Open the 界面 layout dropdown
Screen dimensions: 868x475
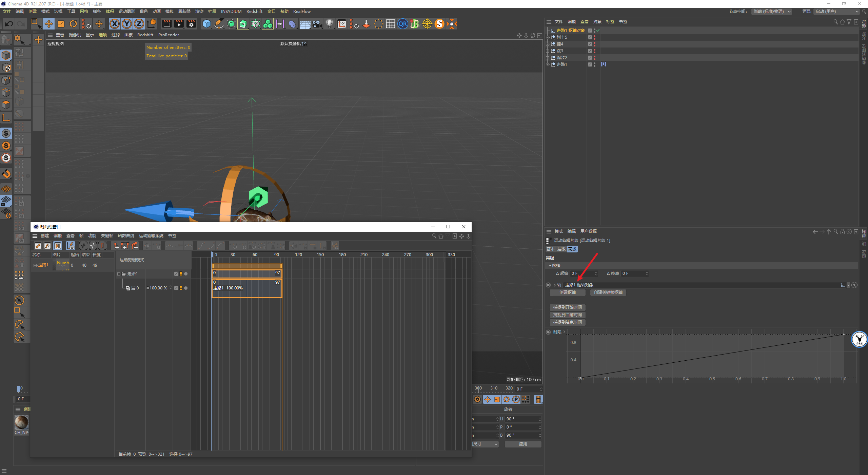click(x=836, y=12)
